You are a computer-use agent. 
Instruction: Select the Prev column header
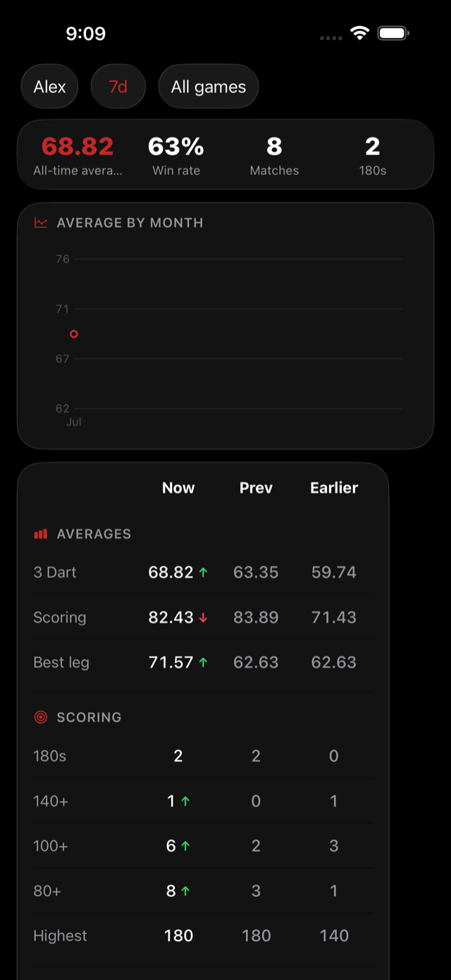[x=256, y=488]
